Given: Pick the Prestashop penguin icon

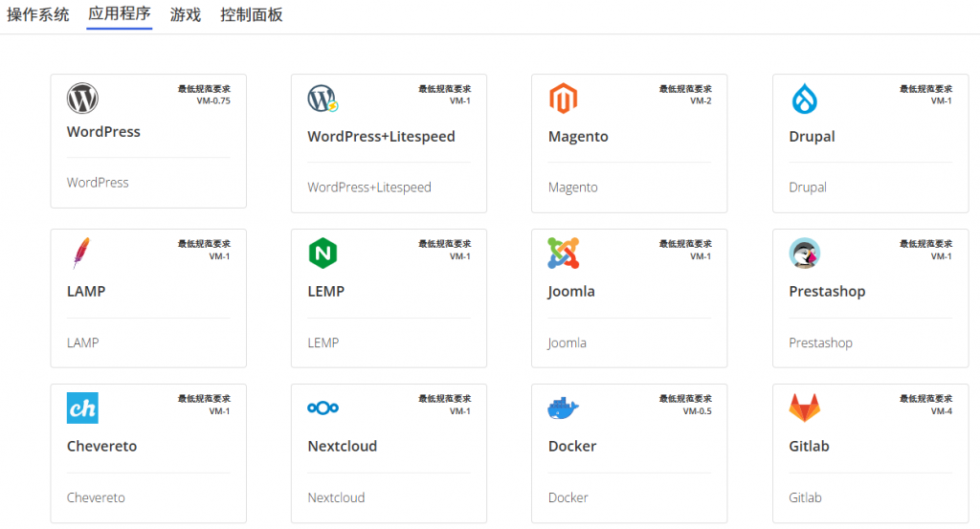Looking at the screenshot, I should (804, 253).
